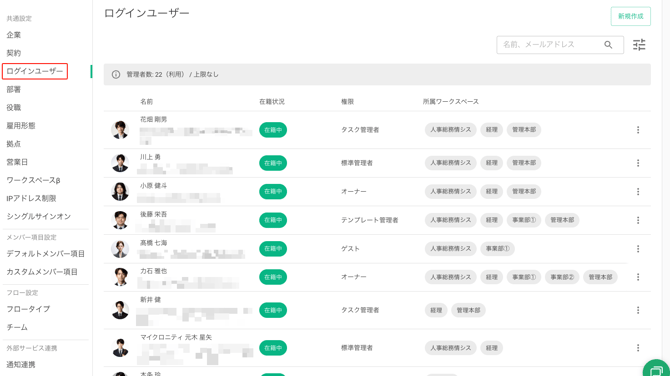Open the more options menu for 小原 健斗
Screen dimensions: 670x376
pos(638,191)
